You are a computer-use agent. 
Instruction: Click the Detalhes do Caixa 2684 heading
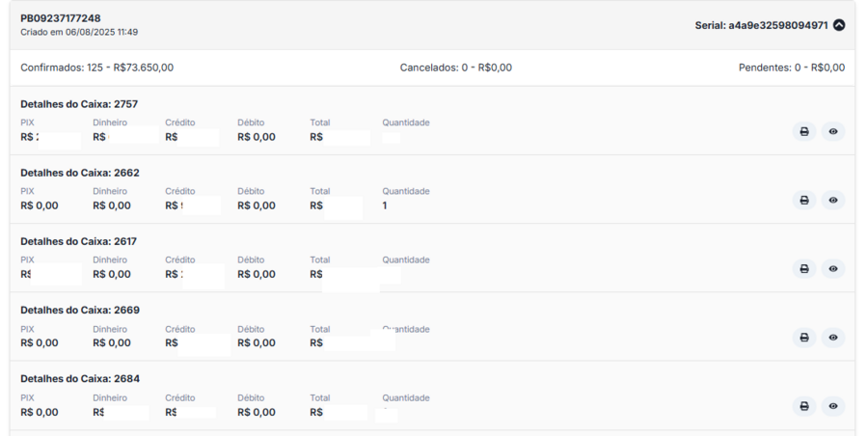tap(79, 378)
